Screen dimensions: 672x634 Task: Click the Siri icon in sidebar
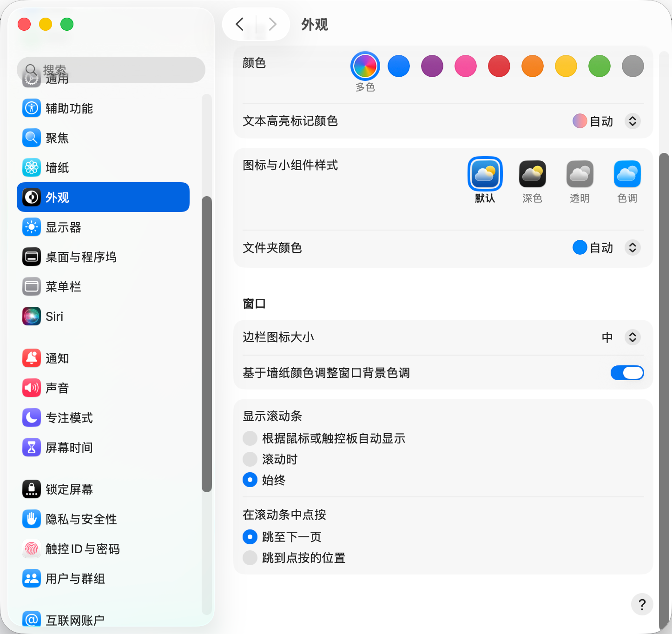(32, 317)
